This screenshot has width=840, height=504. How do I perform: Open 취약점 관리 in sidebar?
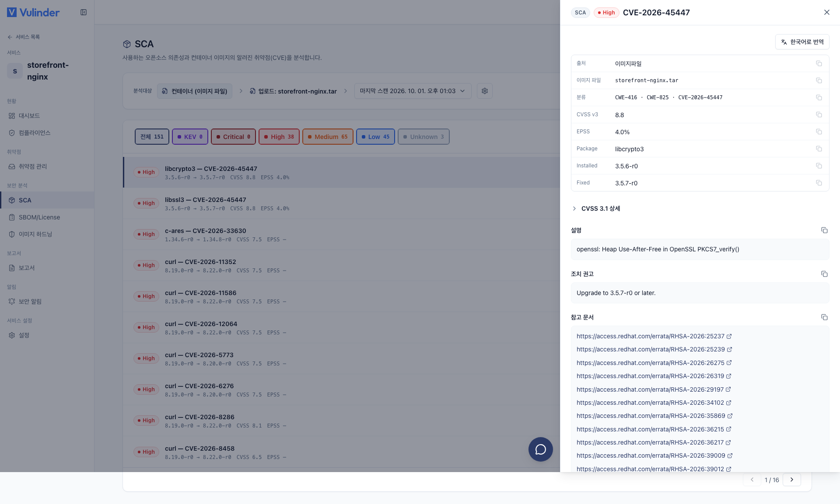(x=47, y=167)
